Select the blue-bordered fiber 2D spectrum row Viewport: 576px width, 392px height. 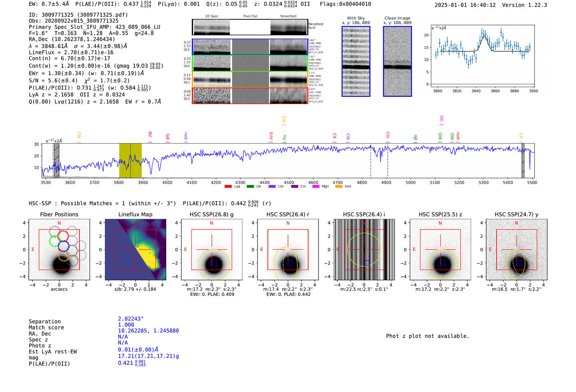250,47
